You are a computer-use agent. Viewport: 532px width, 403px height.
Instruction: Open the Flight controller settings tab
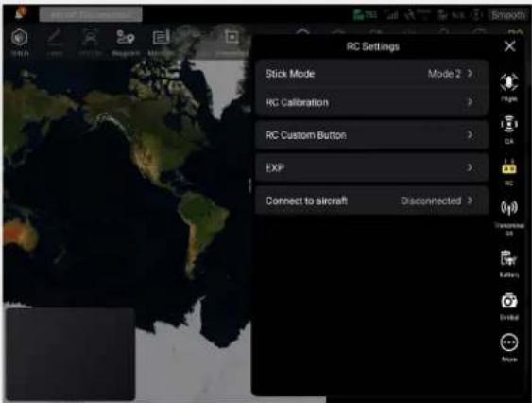[x=509, y=87]
